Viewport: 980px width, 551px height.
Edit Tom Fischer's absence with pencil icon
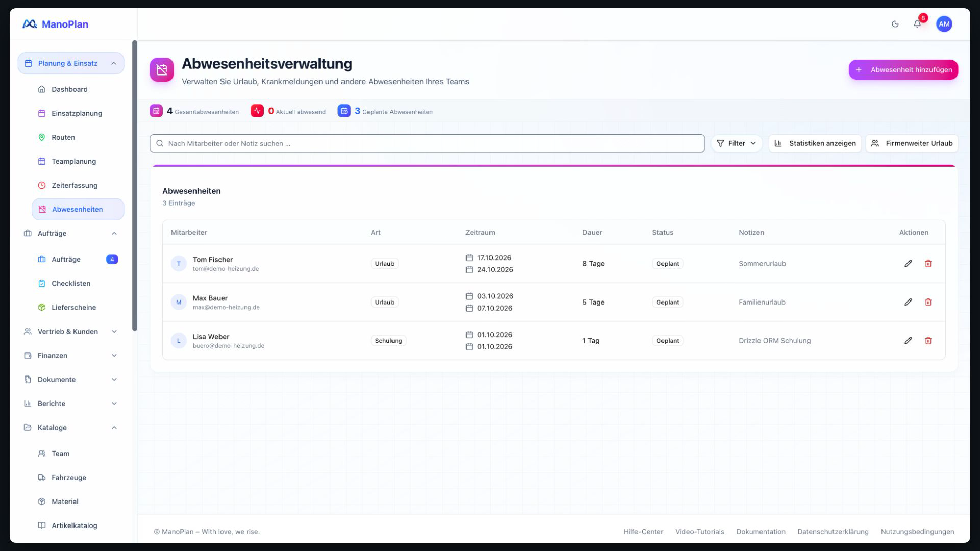click(908, 264)
